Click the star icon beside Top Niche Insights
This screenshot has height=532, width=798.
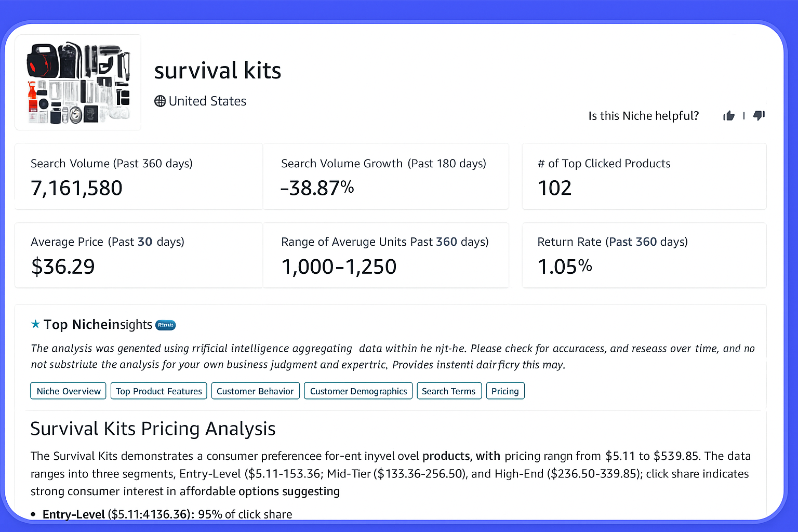[35, 324]
